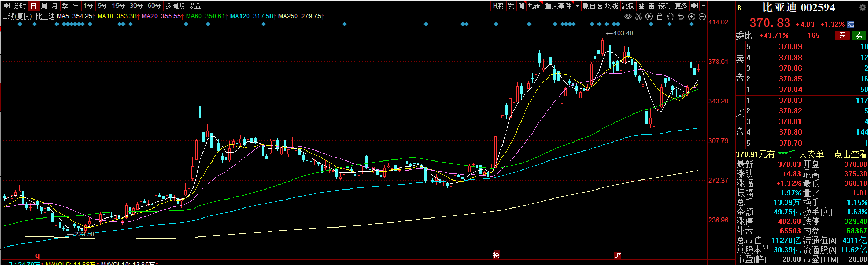Click stock title 比亚迪 002594
Image resolution: width=868 pixels, height=265 pixels.
[799, 7]
